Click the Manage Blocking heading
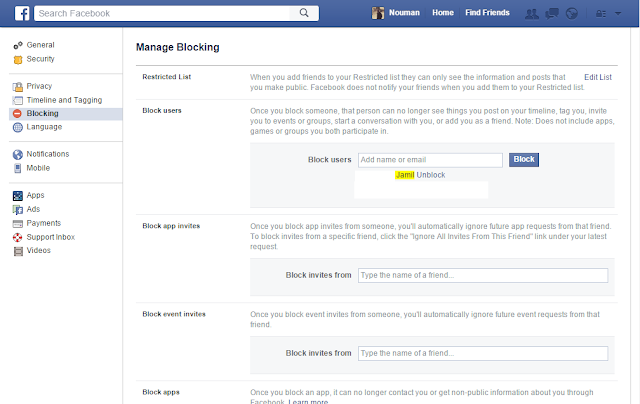The width and height of the screenshot is (640, 404). [178, 47]
